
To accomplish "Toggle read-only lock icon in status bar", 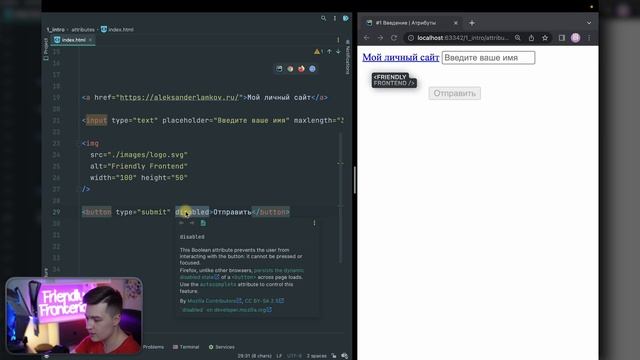I will [x=334, y=356].
